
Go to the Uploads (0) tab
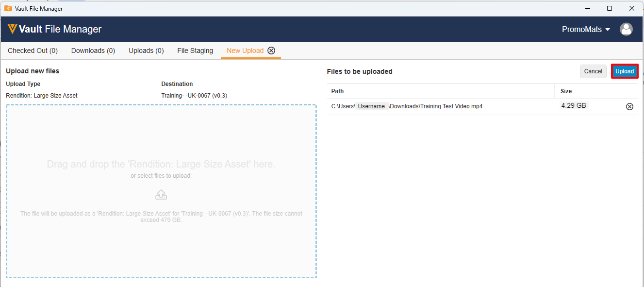[146, 51]
